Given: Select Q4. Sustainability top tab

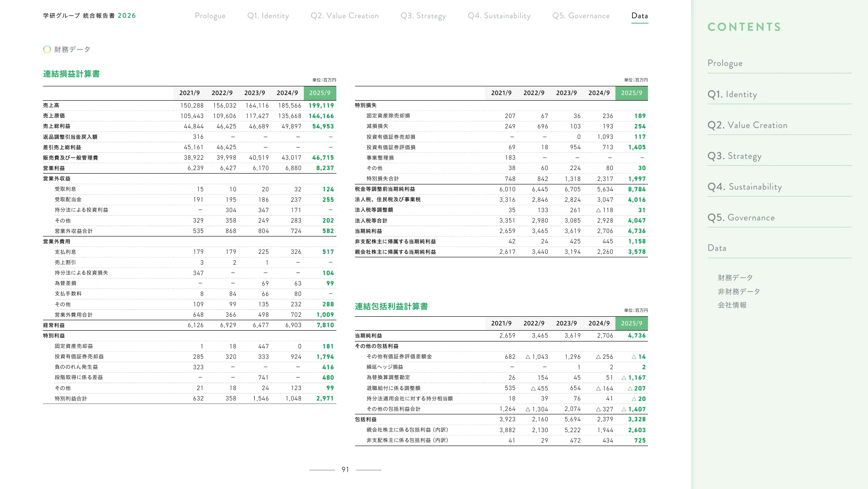Looking at the screenshot, I should tap(499, 16).
